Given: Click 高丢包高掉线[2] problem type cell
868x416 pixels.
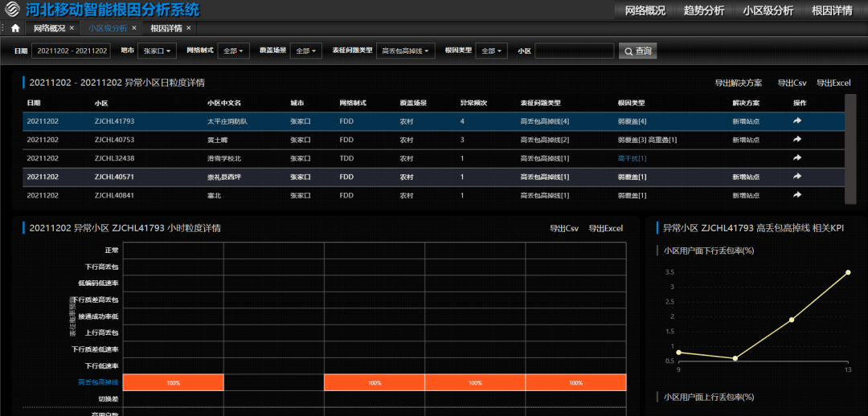Looking at the screenshot, I should 545,140.
